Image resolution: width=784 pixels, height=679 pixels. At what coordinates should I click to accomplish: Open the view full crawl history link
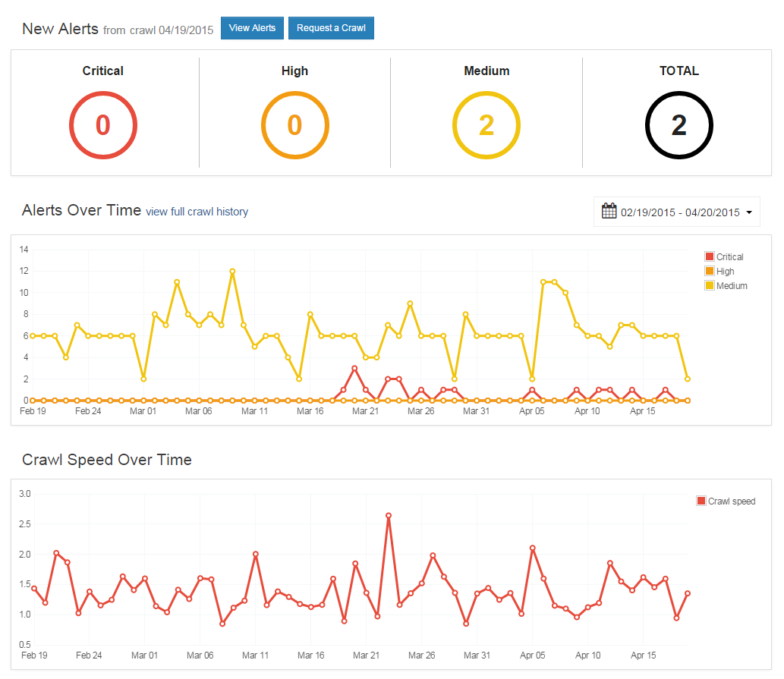197,212
